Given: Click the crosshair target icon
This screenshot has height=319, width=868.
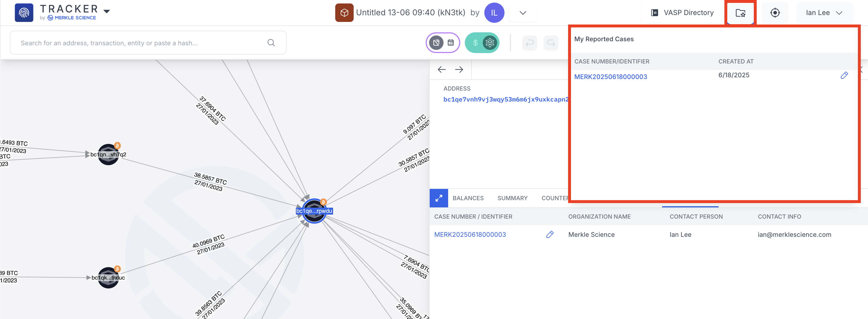Looking at the screenshot, I should 775,13.
